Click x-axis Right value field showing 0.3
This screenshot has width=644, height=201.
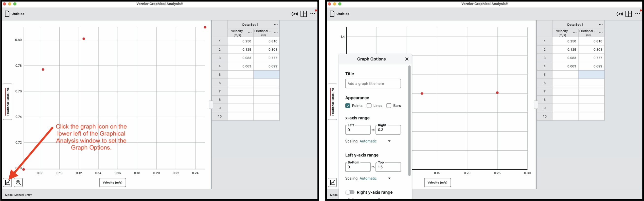point(388,130)
